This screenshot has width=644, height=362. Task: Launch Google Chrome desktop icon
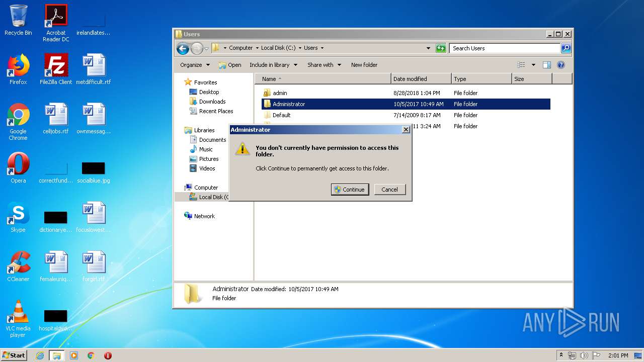click(x=18, y=122)
